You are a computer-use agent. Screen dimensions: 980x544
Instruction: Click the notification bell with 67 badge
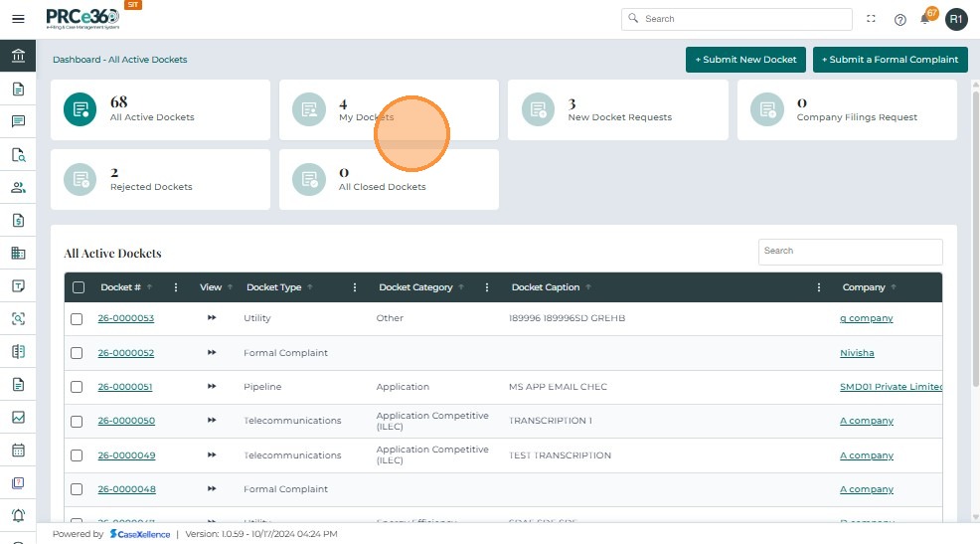(926, 19)
